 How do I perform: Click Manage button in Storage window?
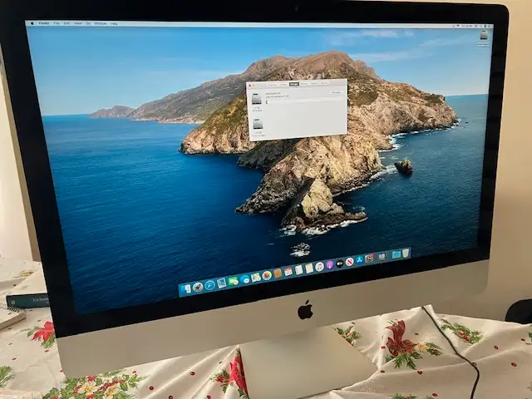[336, 92]
